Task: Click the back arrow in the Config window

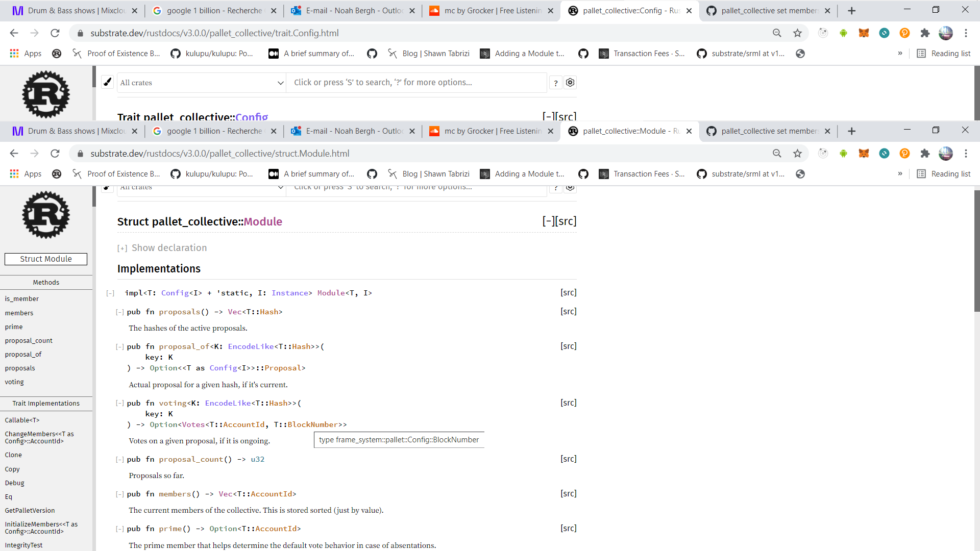Action: click(14, 33)
